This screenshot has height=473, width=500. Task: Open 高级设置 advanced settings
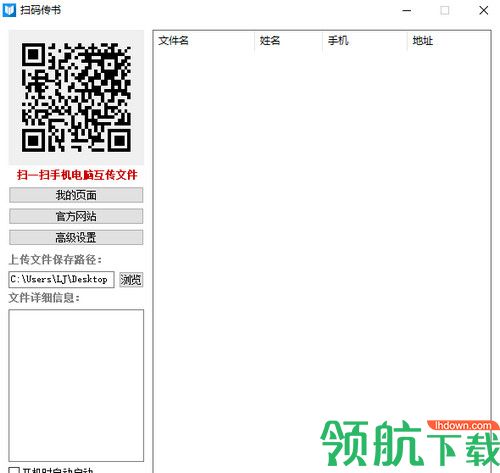(76, 237)
